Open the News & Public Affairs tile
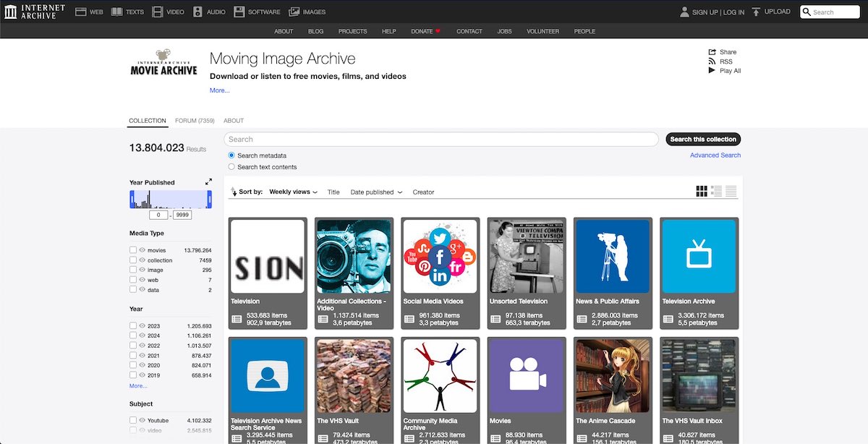The height and width of the screenshot is (444, 868). click(x=613, y=273)
